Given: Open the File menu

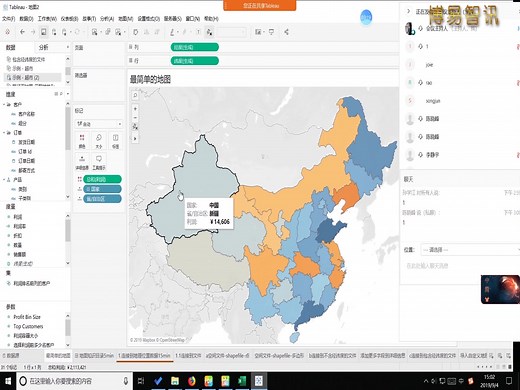Looking at the screenshot, I should coord(8,19).
